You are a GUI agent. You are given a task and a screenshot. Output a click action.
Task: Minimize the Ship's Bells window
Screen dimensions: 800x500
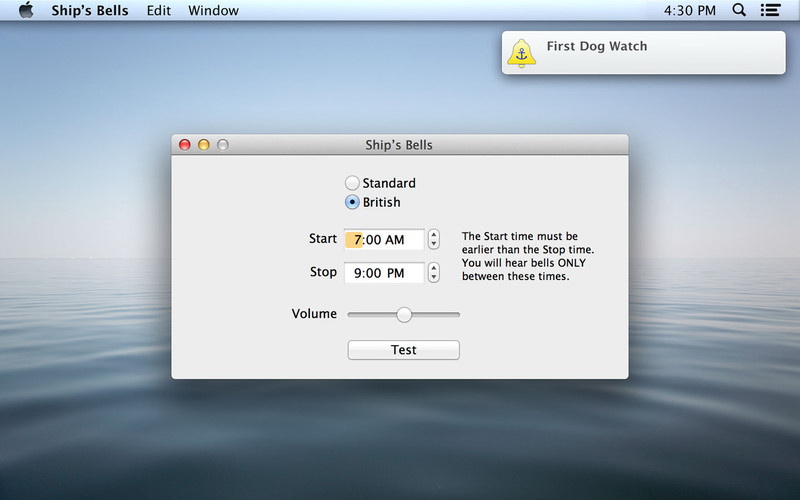204,145
